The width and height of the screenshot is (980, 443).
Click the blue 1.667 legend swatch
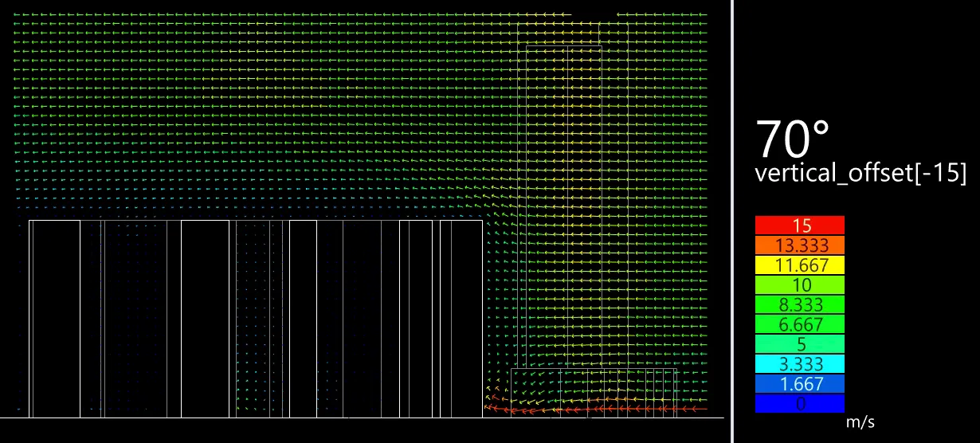click(799, 384)
